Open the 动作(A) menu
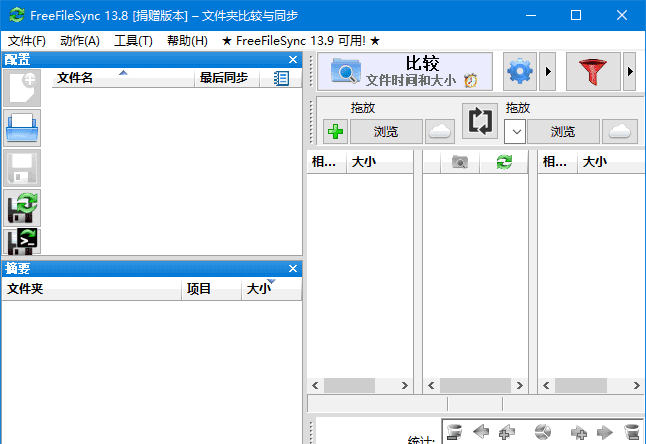Screen dimensions: 646x444 [80, 41]
